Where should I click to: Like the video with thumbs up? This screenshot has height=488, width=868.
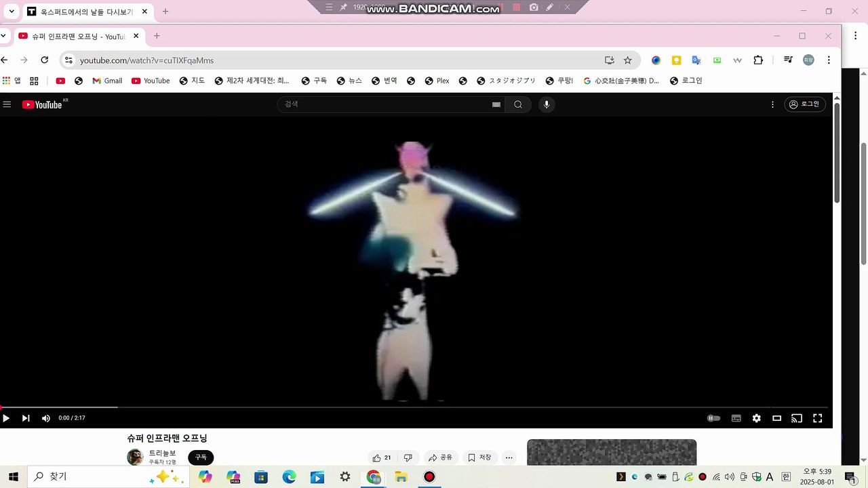coord(382,457)
